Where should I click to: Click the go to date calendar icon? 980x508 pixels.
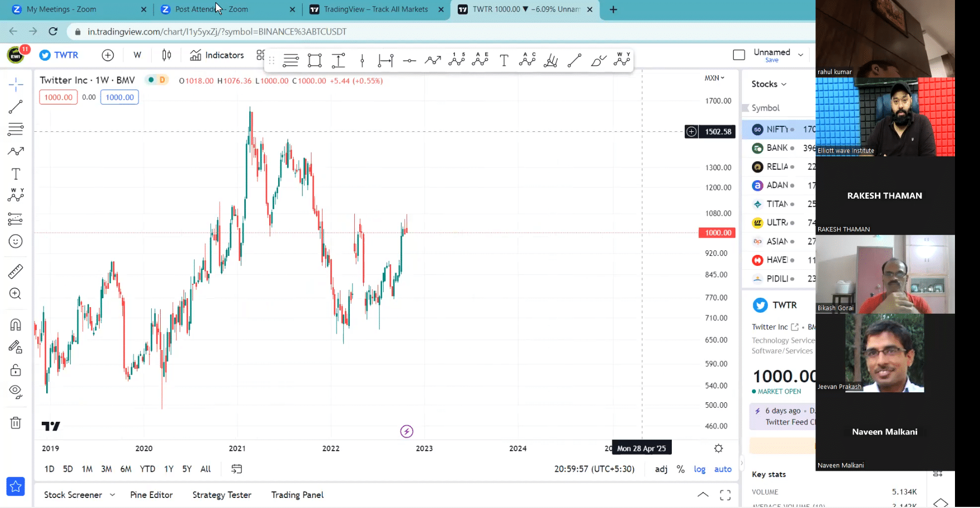236,469
